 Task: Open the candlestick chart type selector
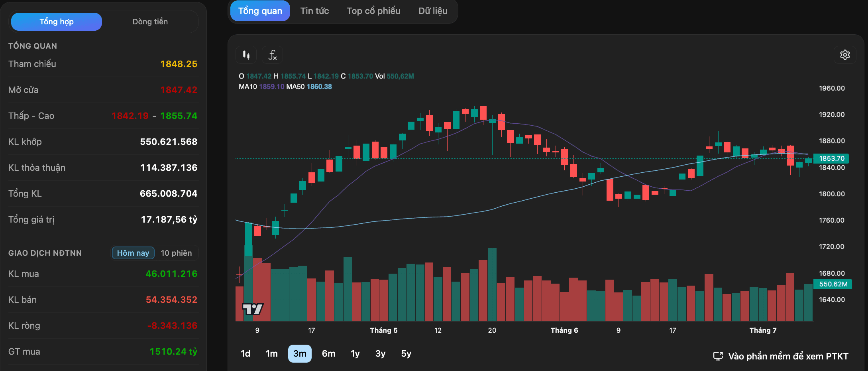click(246, 55)
